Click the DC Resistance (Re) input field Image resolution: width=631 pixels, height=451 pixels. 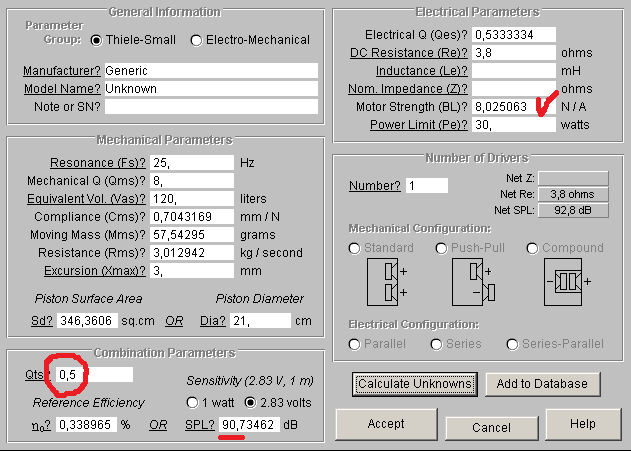click(x=514, y=53)
